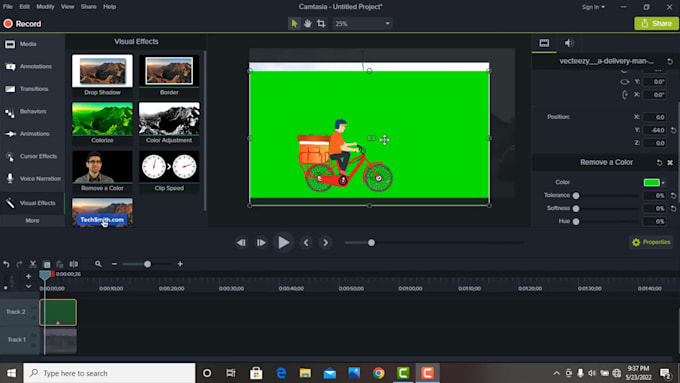Zoom out the timeline with minus

click(x=114, y=264)
